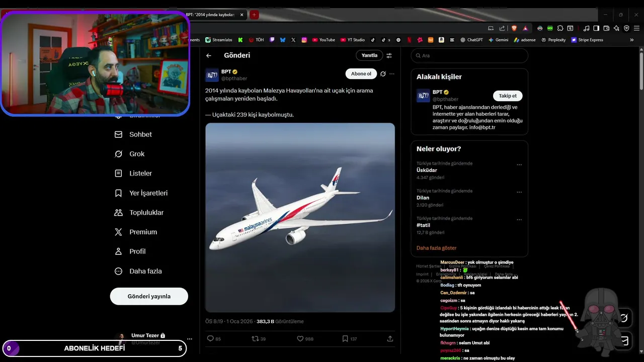The image size is (644, 362).
Task: Click the Yanıtla button
Action: (369, 55)
